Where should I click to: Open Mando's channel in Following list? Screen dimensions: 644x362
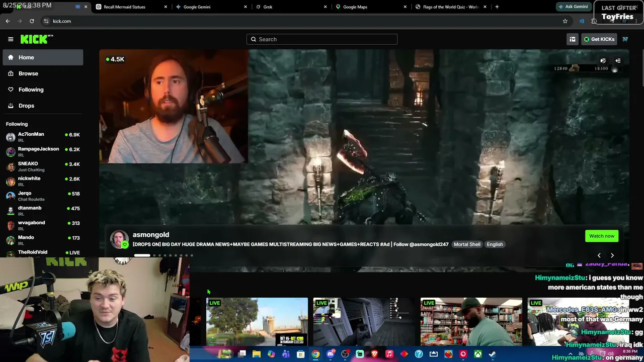43,240
